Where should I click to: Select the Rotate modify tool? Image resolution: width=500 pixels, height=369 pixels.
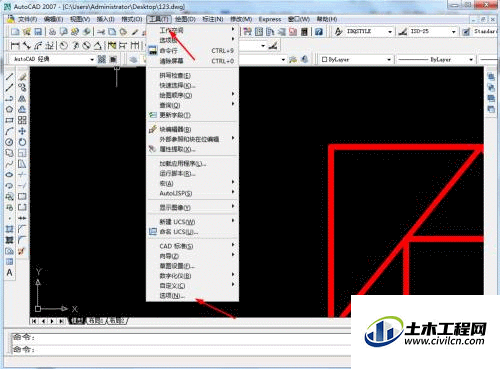click(x=22, y=142)
